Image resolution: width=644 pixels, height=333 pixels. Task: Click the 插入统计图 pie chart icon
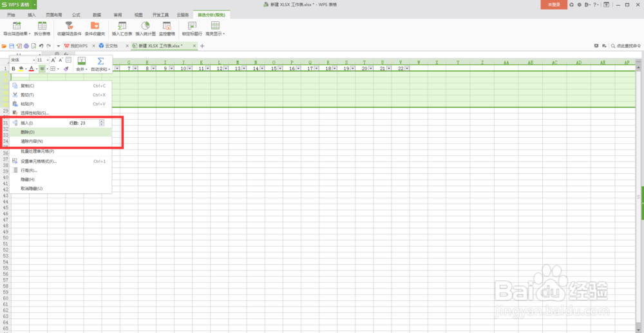146,26
